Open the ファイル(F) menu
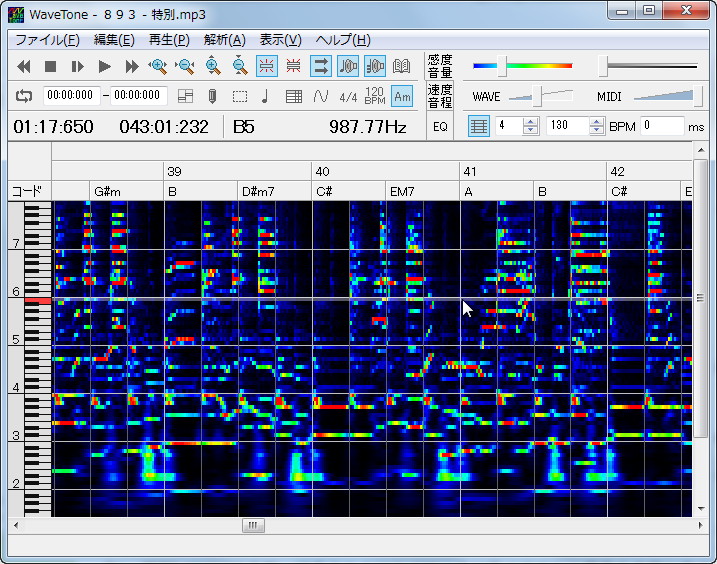 [48, 40]
